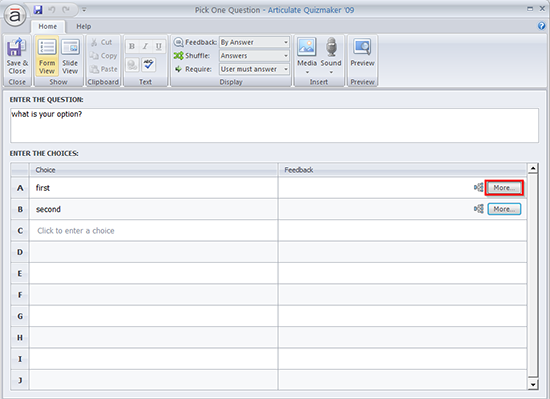Image resolution: width=550 pixels, height=399 pixels.
Task: Toggle underline formatting
Action: pyautogui.click(x=159, y=46)
